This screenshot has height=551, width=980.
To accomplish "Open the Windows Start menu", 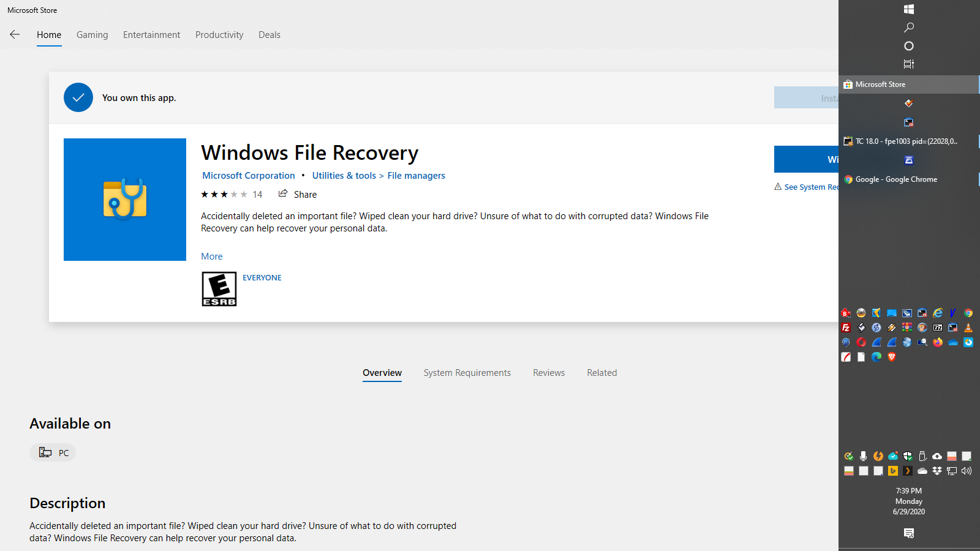I will coord(909,9).
